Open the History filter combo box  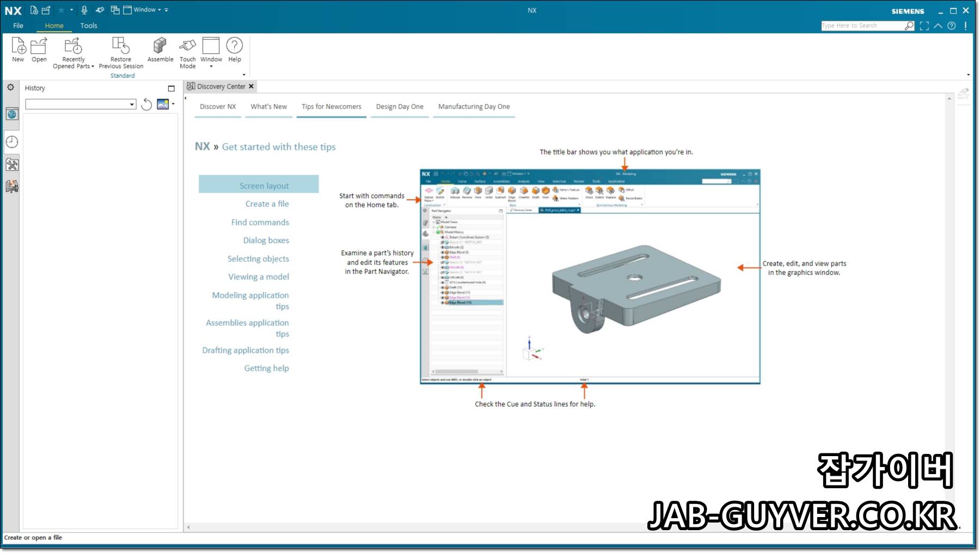pos(81,104)
